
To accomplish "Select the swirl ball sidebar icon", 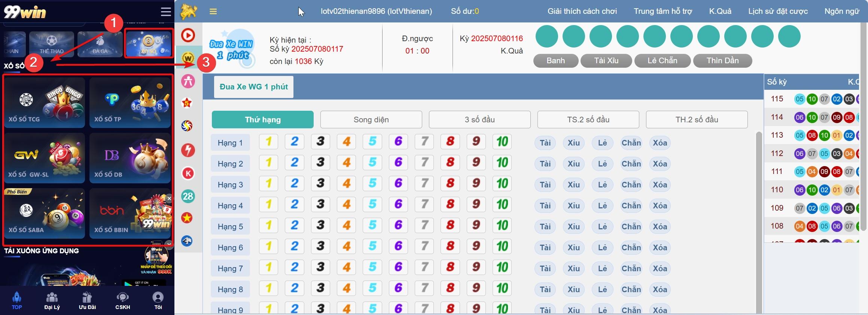I will pyautogui.click(x=187, y=126).
